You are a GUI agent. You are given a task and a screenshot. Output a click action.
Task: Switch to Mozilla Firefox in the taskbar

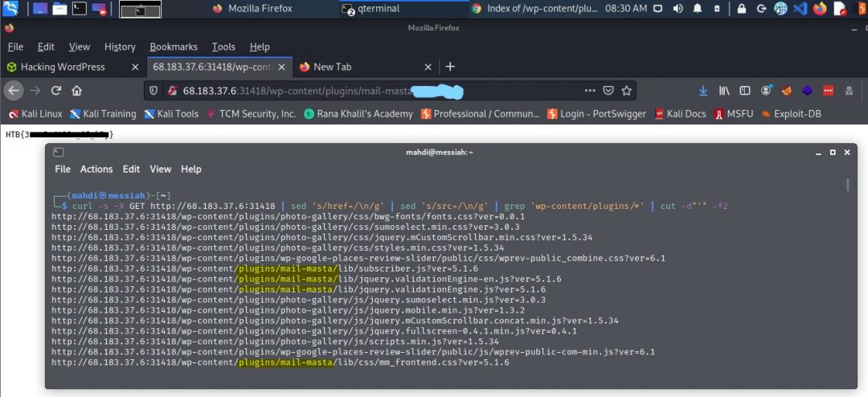252,8
